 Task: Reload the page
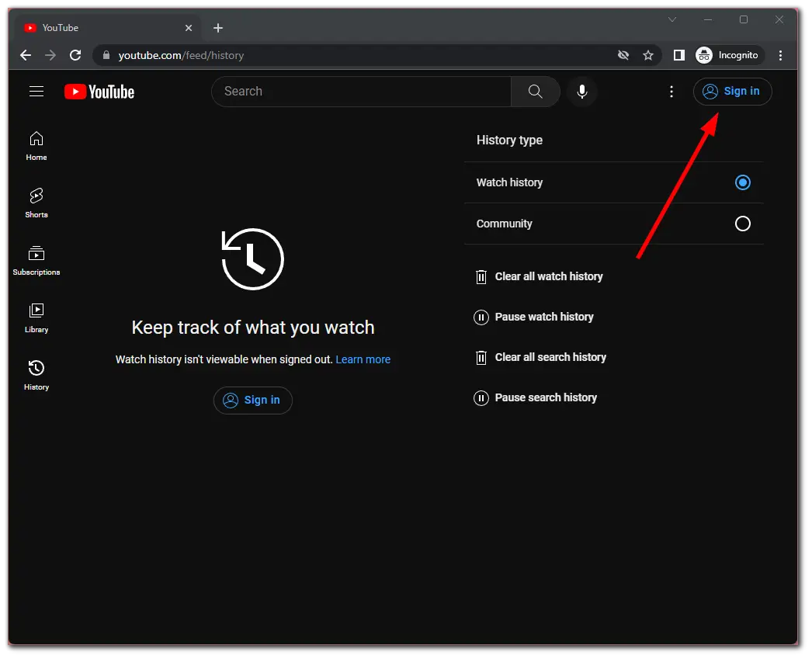click(75, 55)
